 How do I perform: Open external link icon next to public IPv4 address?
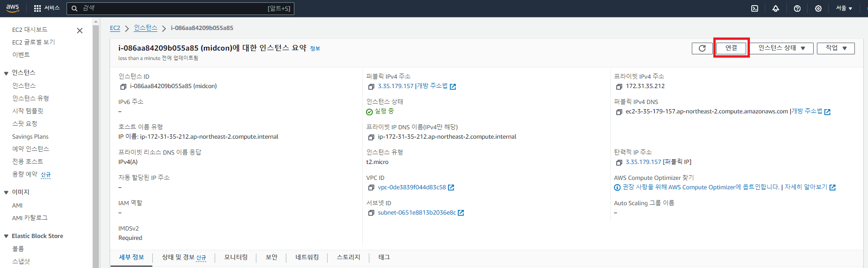click(x=453, y=87)
